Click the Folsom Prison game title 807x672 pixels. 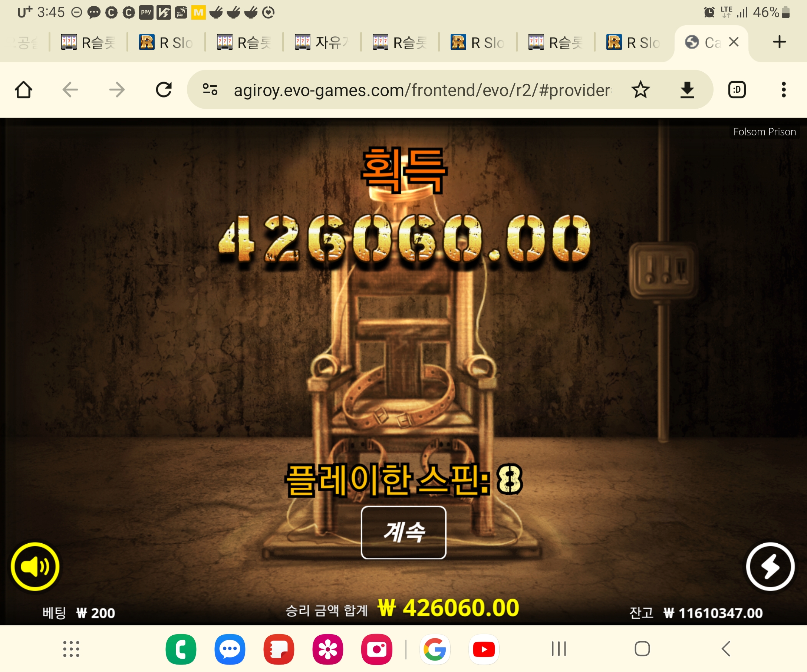[x=764, y=132]
